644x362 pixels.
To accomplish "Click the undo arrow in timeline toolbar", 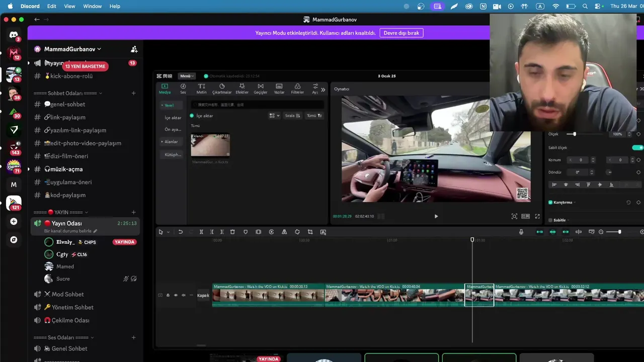I will (181, 232).
